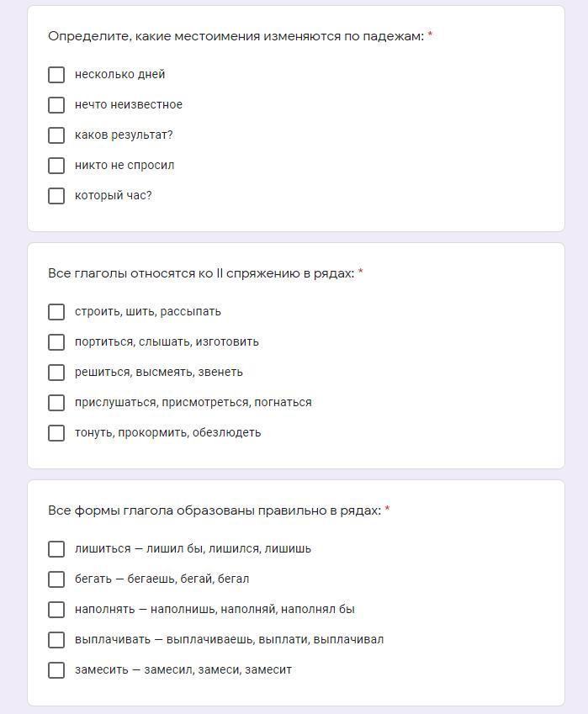Check 'решиться, высмеять, звенеть' option

[x=56, y=373]
